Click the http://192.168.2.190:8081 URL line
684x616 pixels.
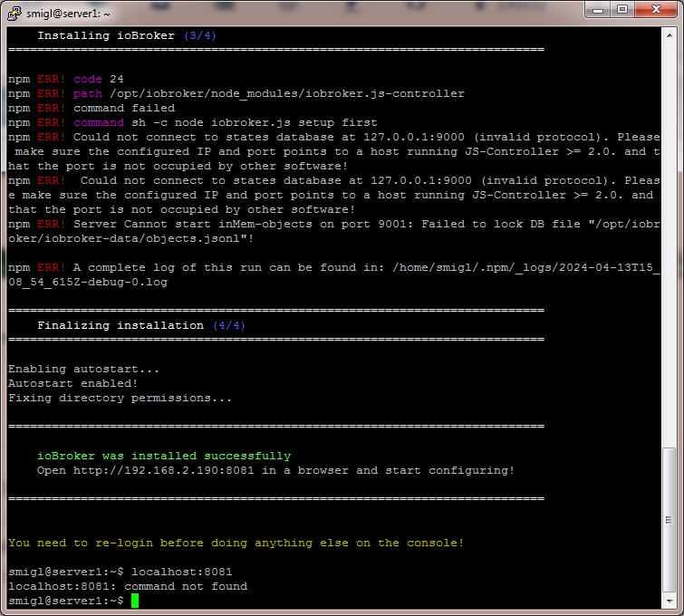tap(275, 470)
